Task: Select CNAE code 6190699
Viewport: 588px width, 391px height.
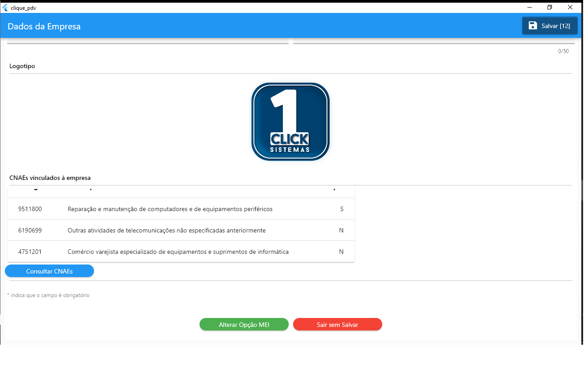Action: tap(30, 230)
